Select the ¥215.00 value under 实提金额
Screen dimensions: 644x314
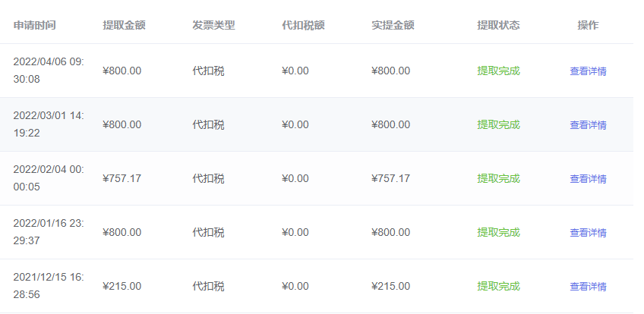390,287
